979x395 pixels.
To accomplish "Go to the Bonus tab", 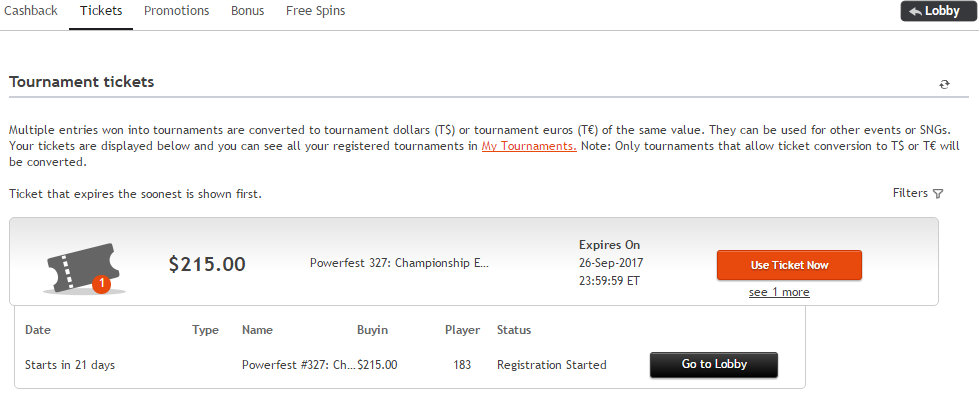I will (247, 11).
